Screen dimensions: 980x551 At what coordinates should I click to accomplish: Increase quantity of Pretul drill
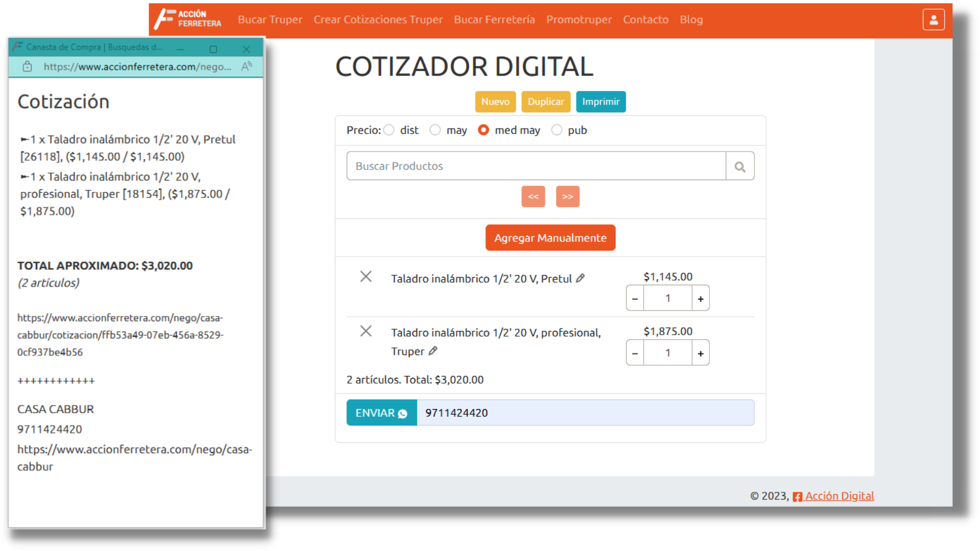[x=700, y=298]
